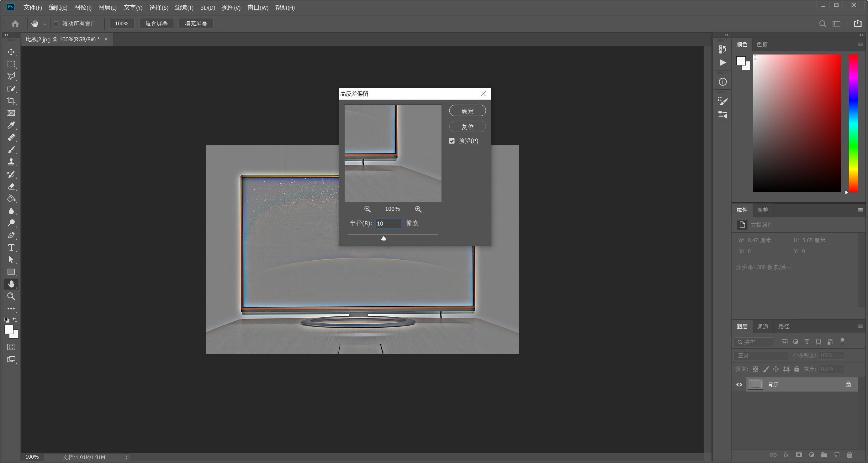
Task: Select the Brush tool
Action: [x=11, y=150]
